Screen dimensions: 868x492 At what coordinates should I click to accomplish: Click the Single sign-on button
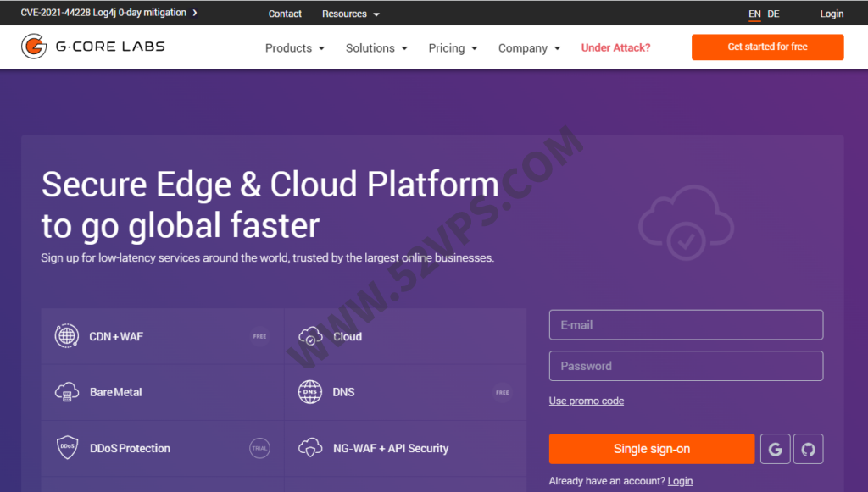[652, 449]
